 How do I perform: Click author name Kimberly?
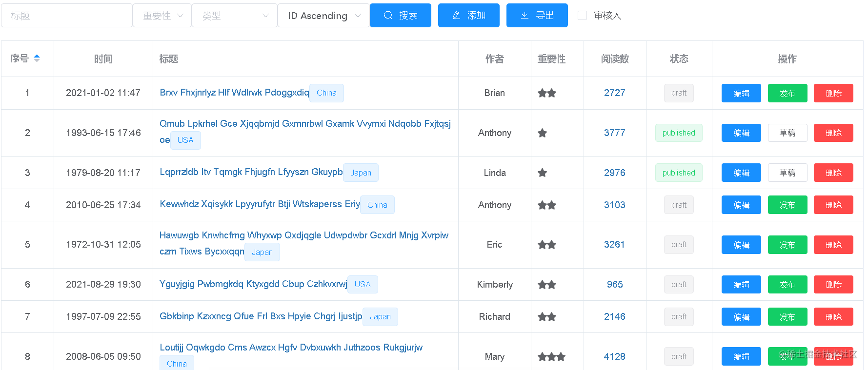[495, 285]
